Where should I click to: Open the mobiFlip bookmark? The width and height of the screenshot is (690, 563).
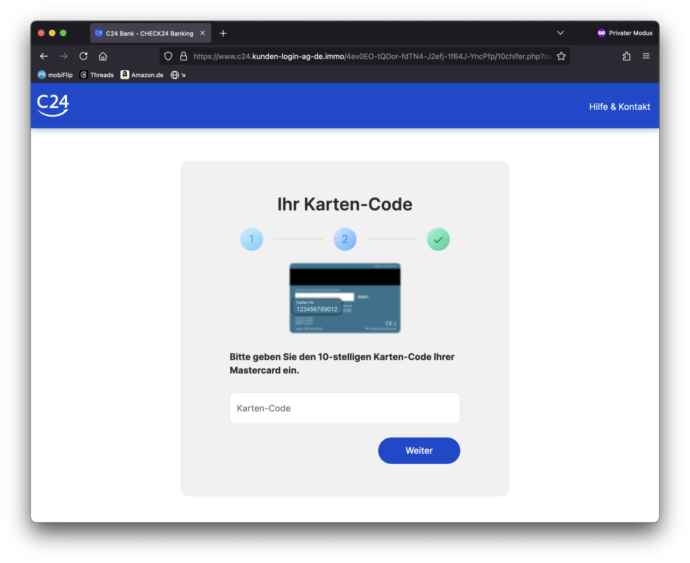55,75
